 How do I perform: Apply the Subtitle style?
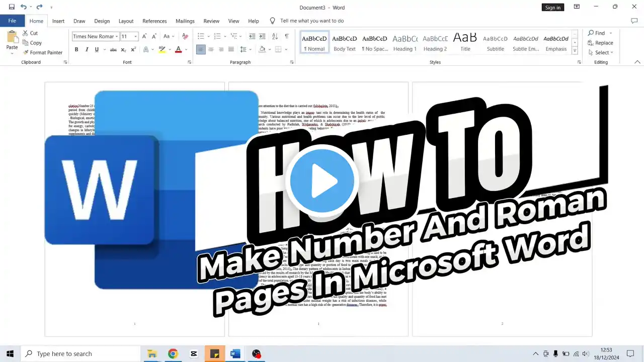496,43
